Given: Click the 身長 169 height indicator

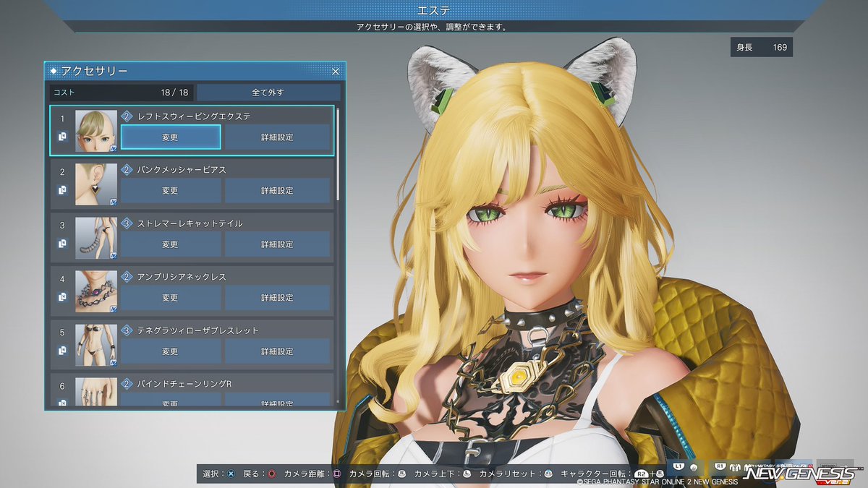Looking at the screenshot, I should pos(762,48).
